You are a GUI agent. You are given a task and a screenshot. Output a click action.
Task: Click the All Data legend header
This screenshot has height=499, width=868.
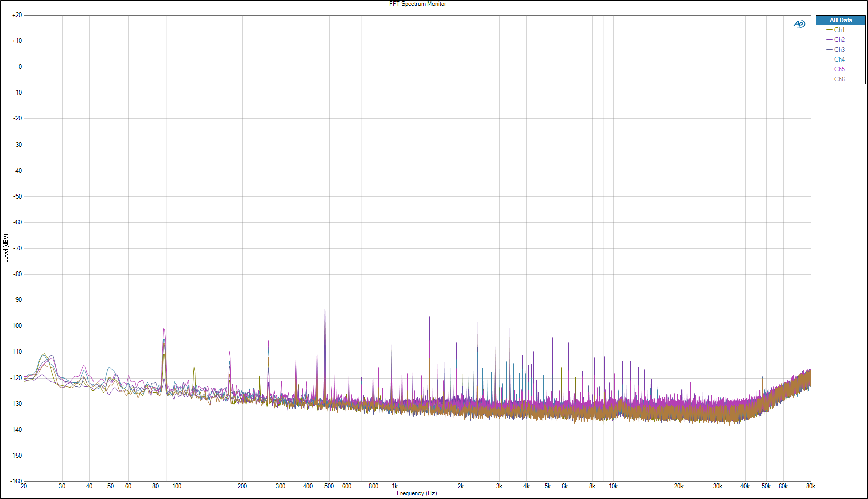[x=841, y=20]
